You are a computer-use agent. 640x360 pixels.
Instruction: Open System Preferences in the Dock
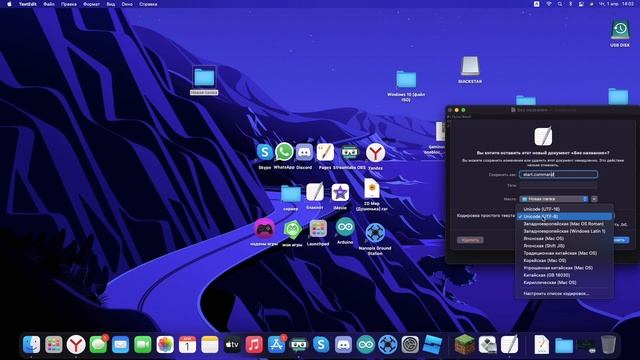pyautogui.click(x=410, y=345)
